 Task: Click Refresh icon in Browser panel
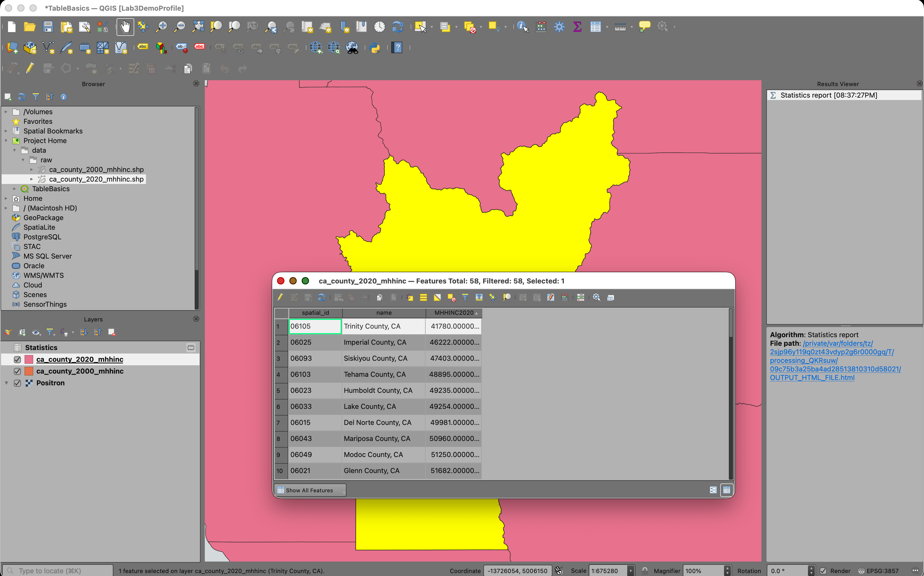[22, 97]
